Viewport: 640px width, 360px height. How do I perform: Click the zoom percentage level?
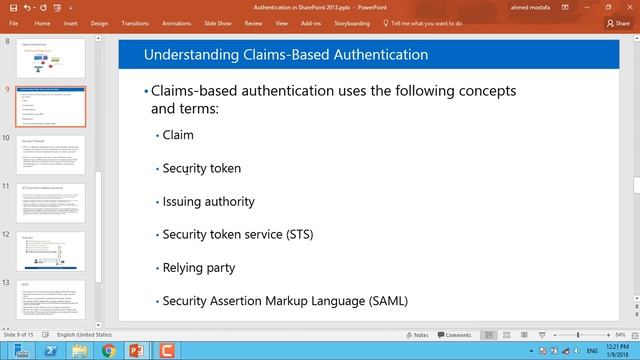point(620,335)
